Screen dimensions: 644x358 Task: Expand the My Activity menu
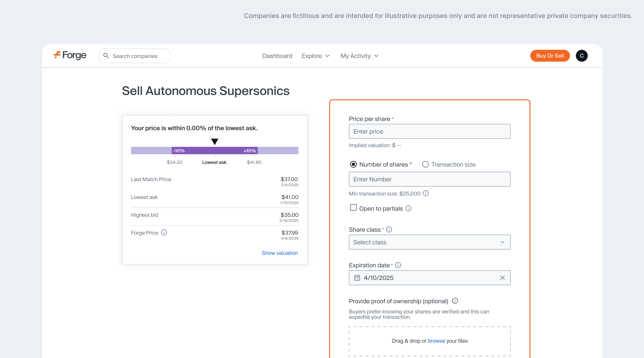(x=360, y=56)
